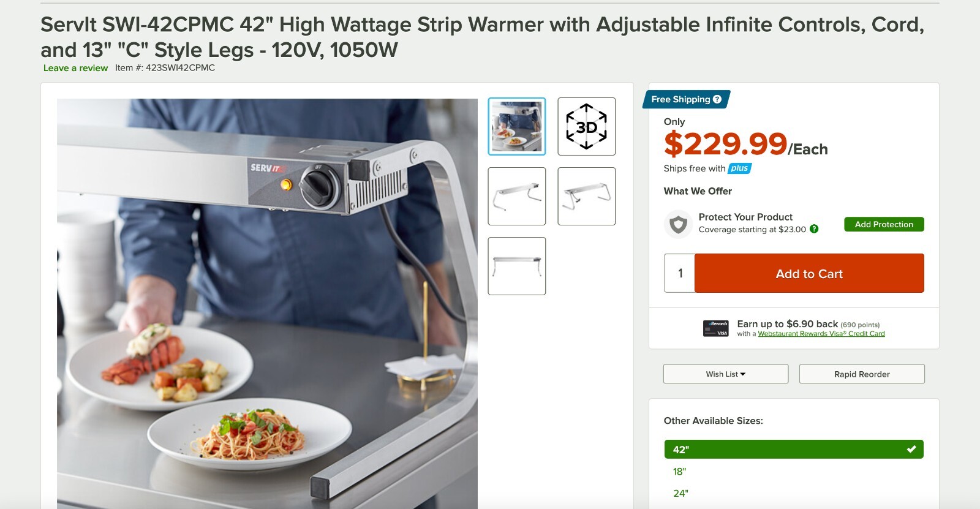
Task: View the angled warmer thumbnail
Action: click(586, 196)
